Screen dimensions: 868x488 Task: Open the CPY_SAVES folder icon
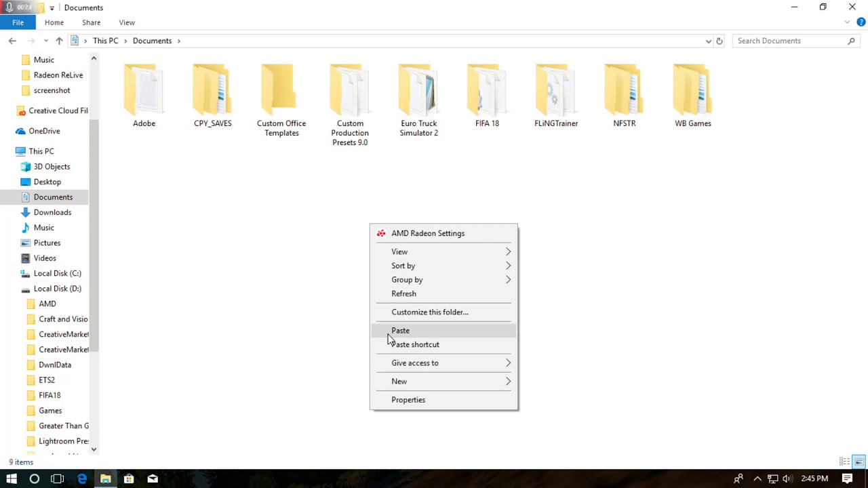click(x=212, y=89)
